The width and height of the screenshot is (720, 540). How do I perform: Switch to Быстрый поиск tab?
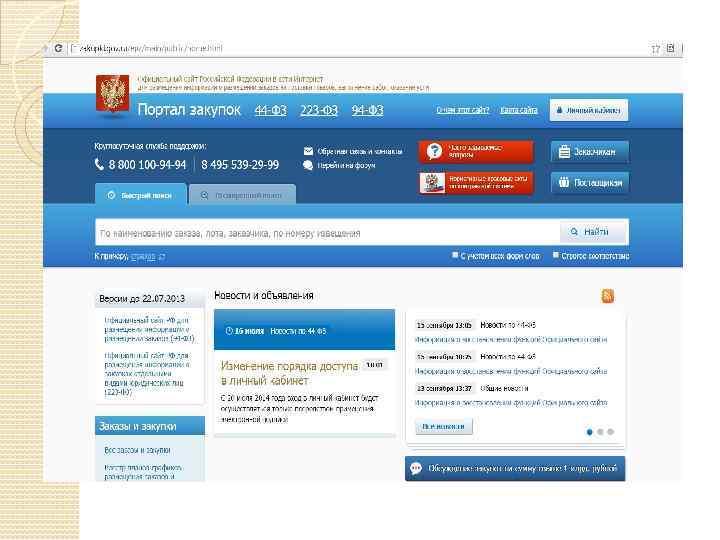point(141,195)
